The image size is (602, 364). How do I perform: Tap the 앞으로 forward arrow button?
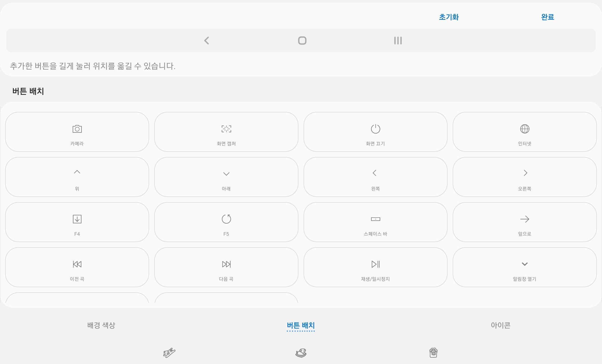click(525, 222)
